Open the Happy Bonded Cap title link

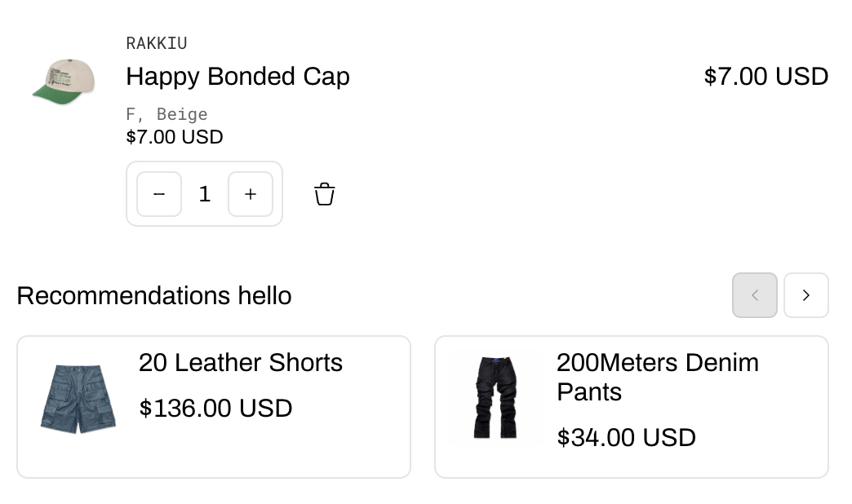tap(237, 77)
